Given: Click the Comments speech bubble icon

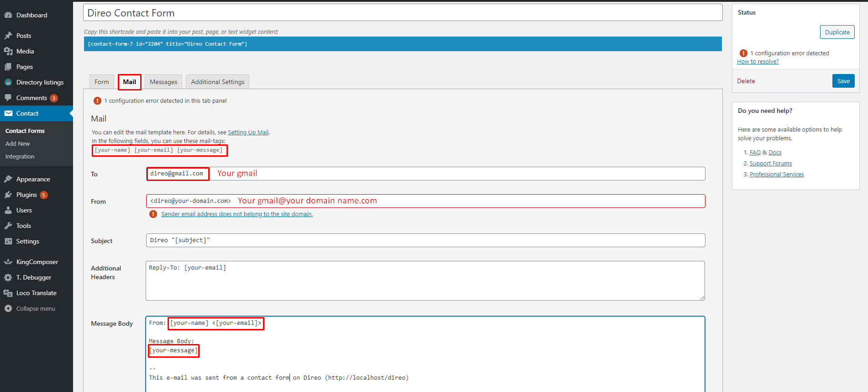Looking at the screenshot, I should [8, 98].
